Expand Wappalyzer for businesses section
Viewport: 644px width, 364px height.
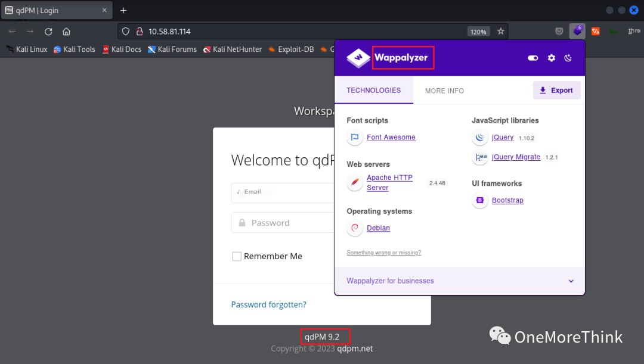tap(460, 281)
